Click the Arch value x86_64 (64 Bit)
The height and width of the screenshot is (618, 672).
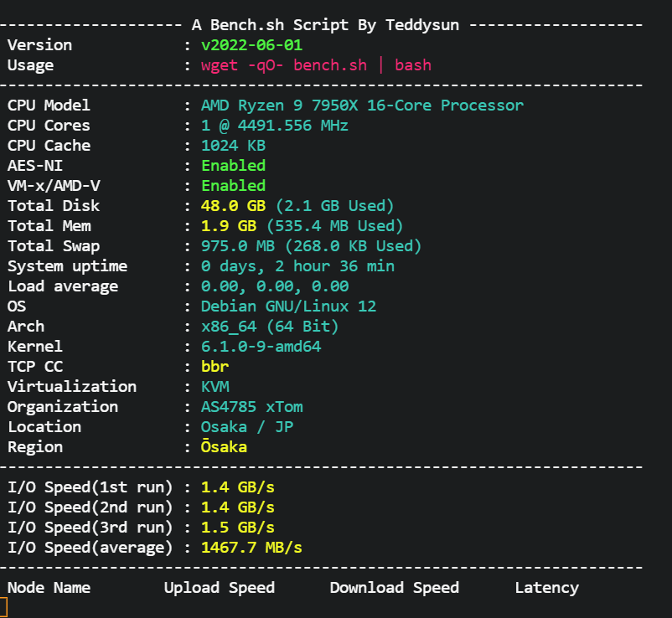pyautogui.click(x=270, y=327)
